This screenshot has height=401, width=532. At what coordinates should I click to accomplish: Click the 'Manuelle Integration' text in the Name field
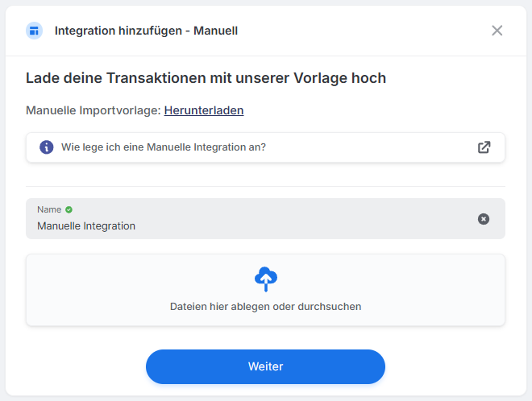86,226
